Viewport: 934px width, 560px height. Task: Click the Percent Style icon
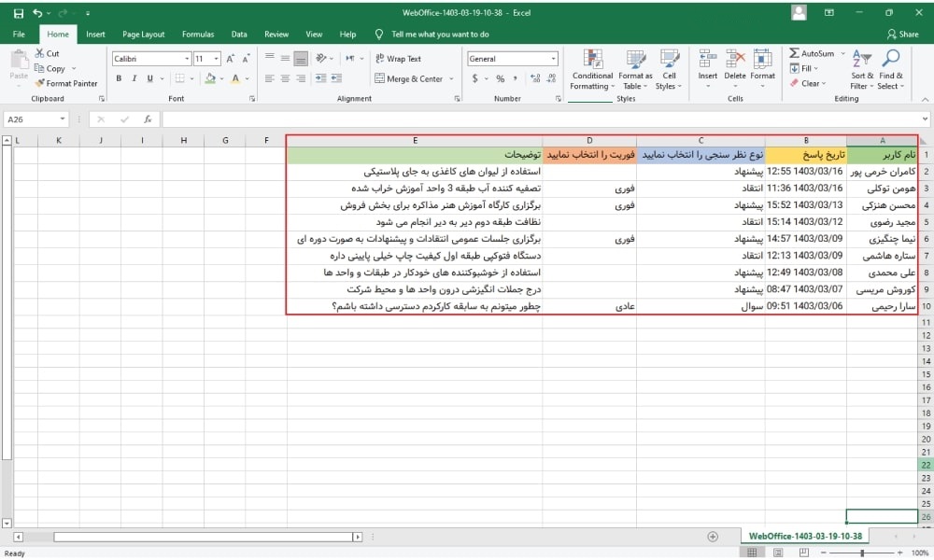[x=502, y=78]
